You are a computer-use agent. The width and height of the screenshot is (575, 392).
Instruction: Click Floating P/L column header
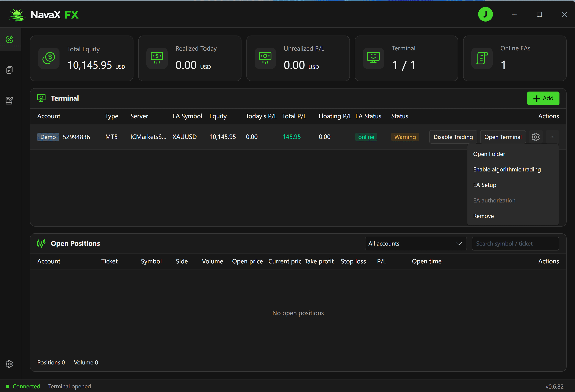point(335,116)
